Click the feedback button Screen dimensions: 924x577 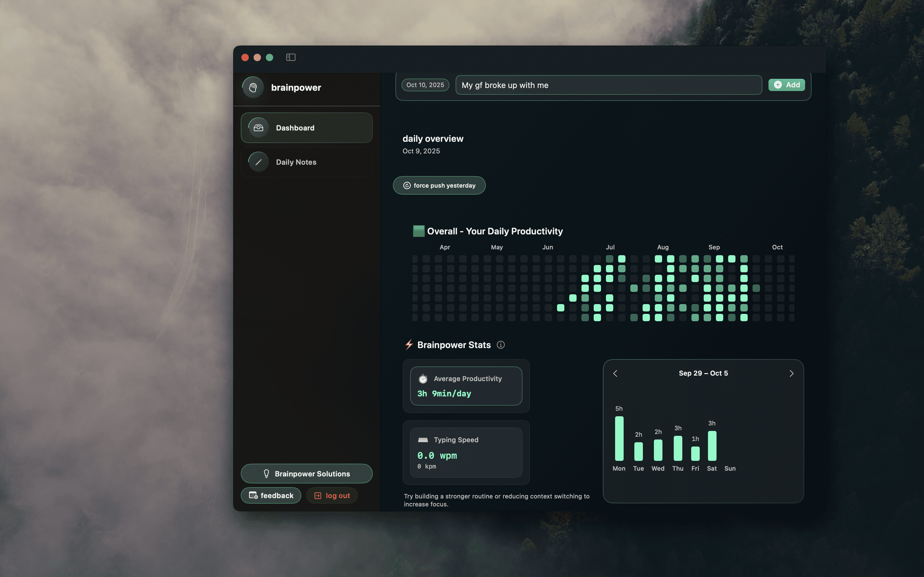pyautogui.click(x=271, y=495)
